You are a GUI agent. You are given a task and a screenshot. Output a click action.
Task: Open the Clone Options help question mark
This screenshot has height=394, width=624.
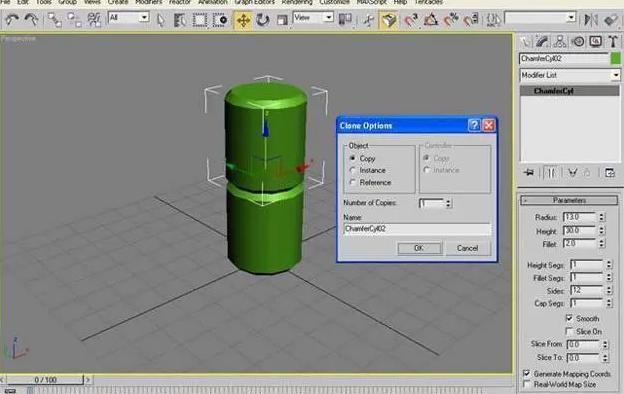474,125
